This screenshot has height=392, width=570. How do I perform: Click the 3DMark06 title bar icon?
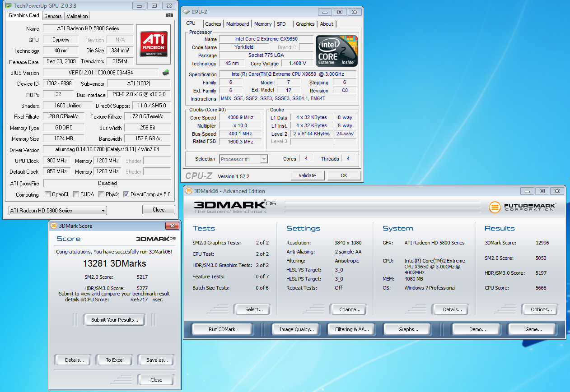click(189, 191)
